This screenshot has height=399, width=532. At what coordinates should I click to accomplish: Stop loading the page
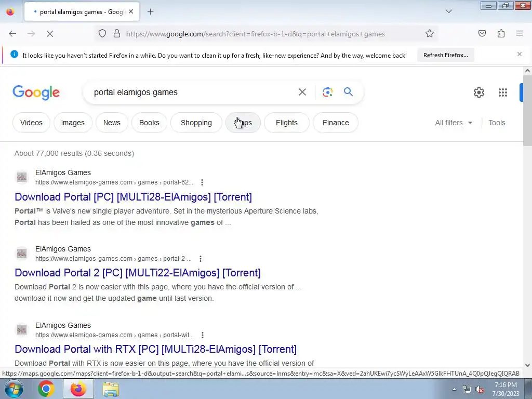(50, 34)
